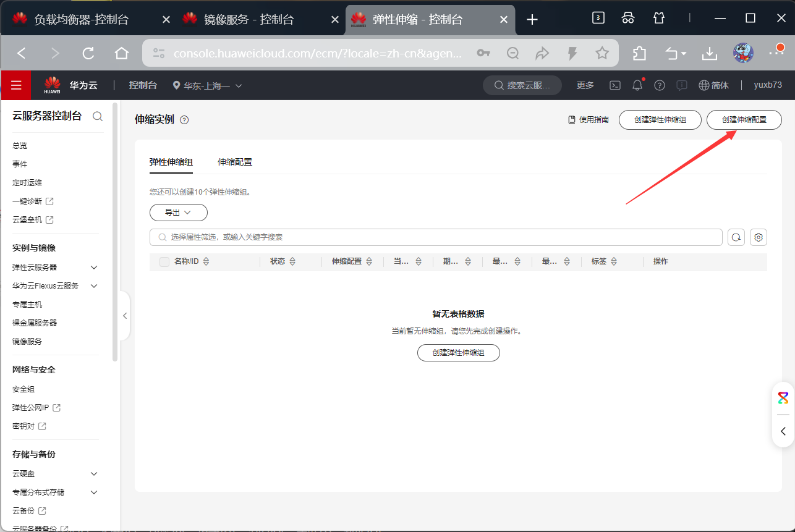The width and height of the screenshot is (795, 532).
Task: Open the CloudShell terminal icon
Action: click(x=615, y=85)
